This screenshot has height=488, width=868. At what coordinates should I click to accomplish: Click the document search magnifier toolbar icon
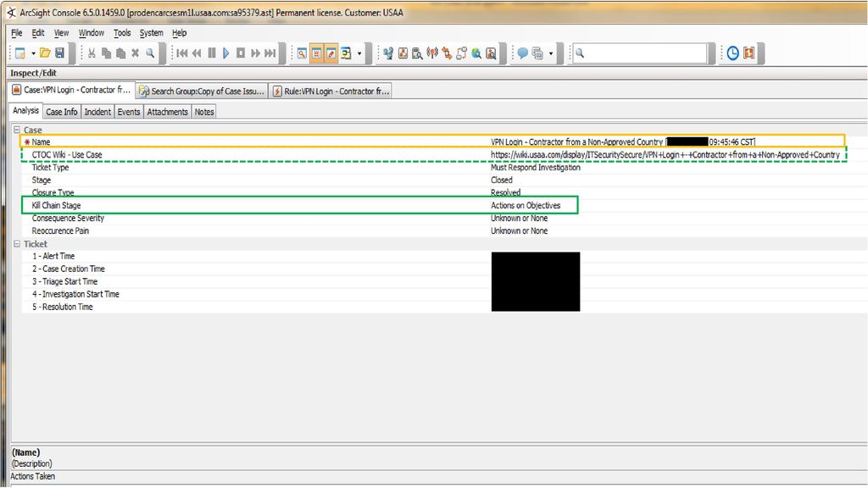(x=417, y=53)
